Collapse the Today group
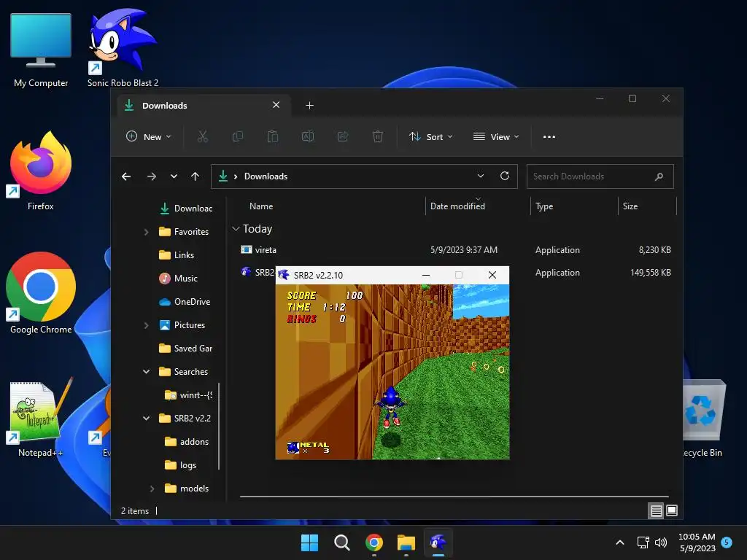Viewport: 747px width, 560px height. (236, 229)
